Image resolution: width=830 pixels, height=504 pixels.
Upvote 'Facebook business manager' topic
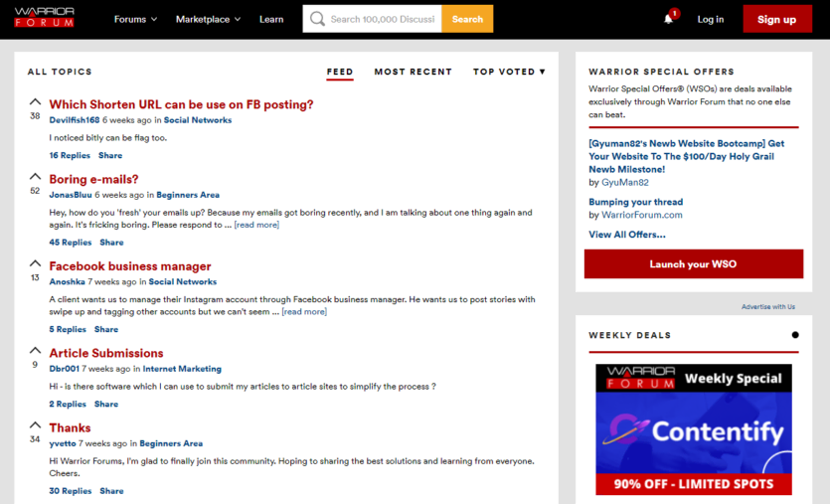[35, 262]
